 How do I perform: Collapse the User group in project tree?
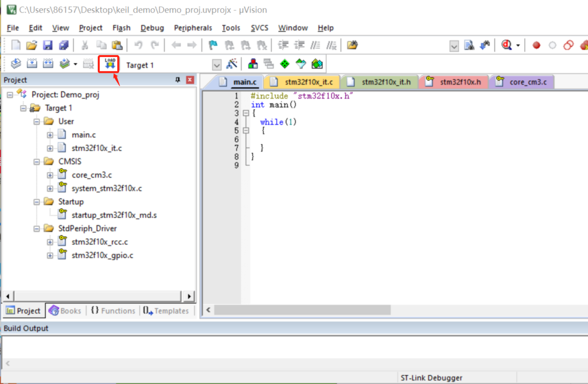[37, 122]
